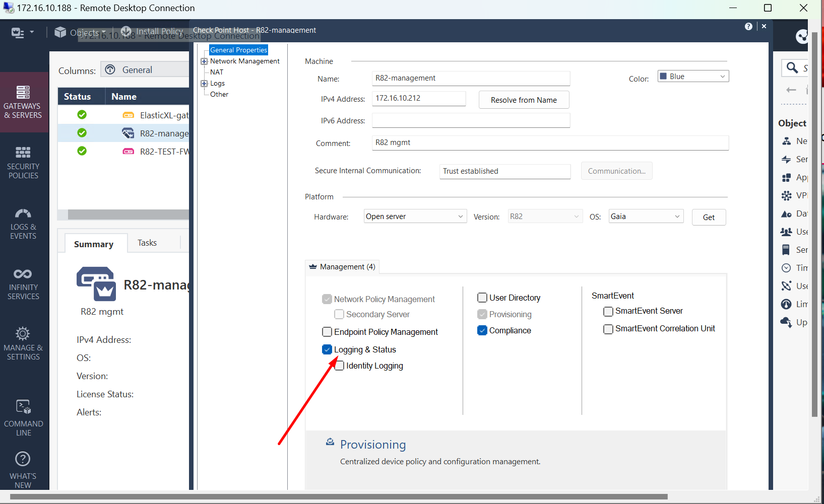Viewport: 824px width, 504px height.
Task: Click the Name input field
Action: 471,78
